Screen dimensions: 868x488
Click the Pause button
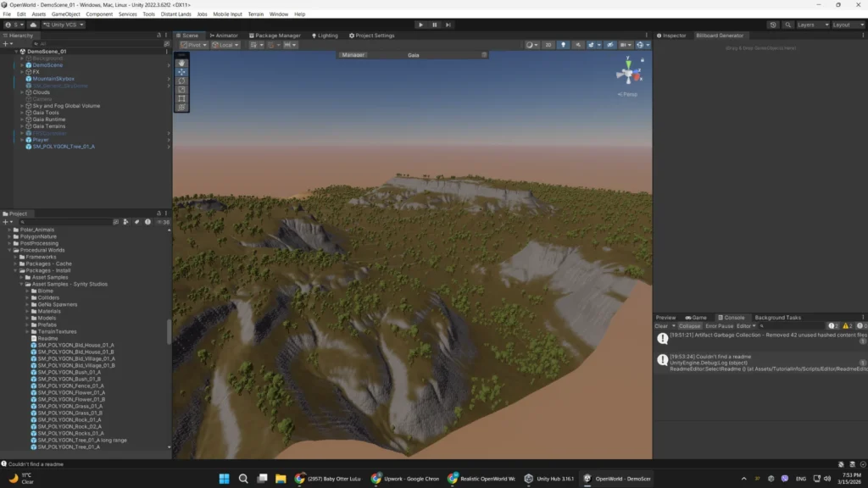tap(435, 25)
